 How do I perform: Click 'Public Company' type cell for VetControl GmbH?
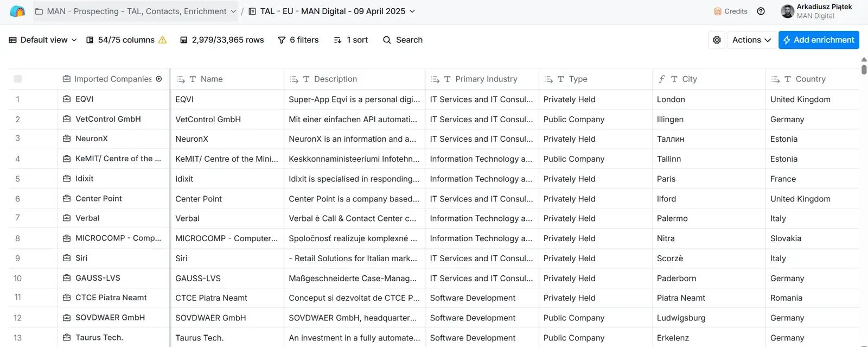(595, 119)
